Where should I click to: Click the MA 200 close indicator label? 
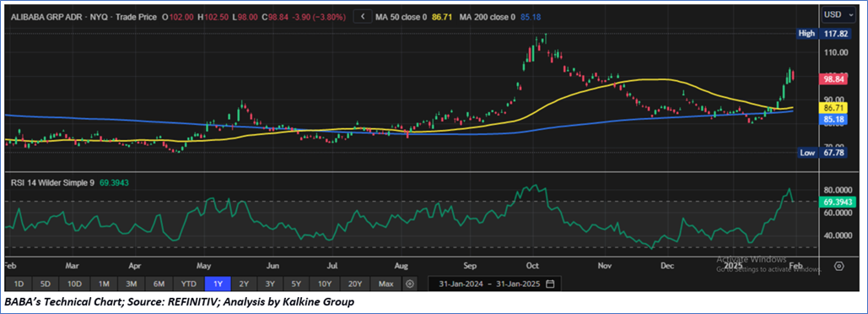coord(488,17)
